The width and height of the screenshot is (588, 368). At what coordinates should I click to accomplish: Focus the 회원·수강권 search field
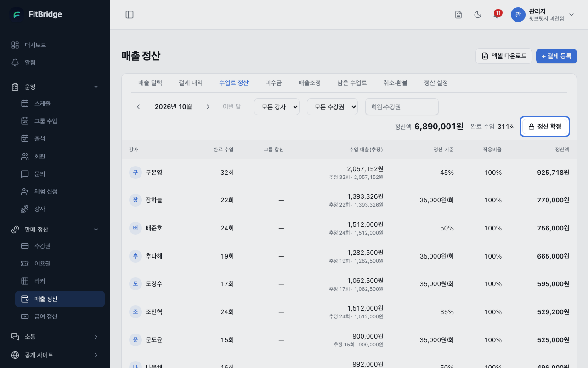pos(402,107)
